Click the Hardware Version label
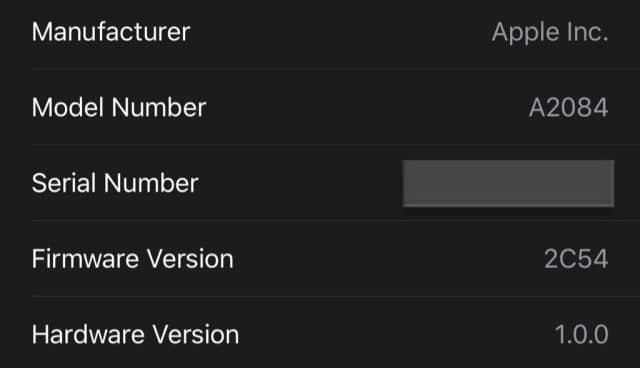 tap(136, 335)
